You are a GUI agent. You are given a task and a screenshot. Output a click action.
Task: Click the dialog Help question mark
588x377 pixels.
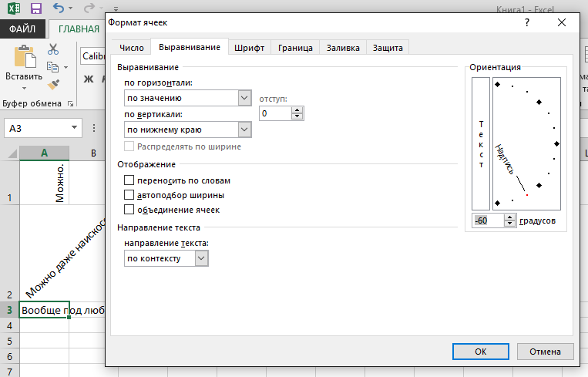pos(527,22)
